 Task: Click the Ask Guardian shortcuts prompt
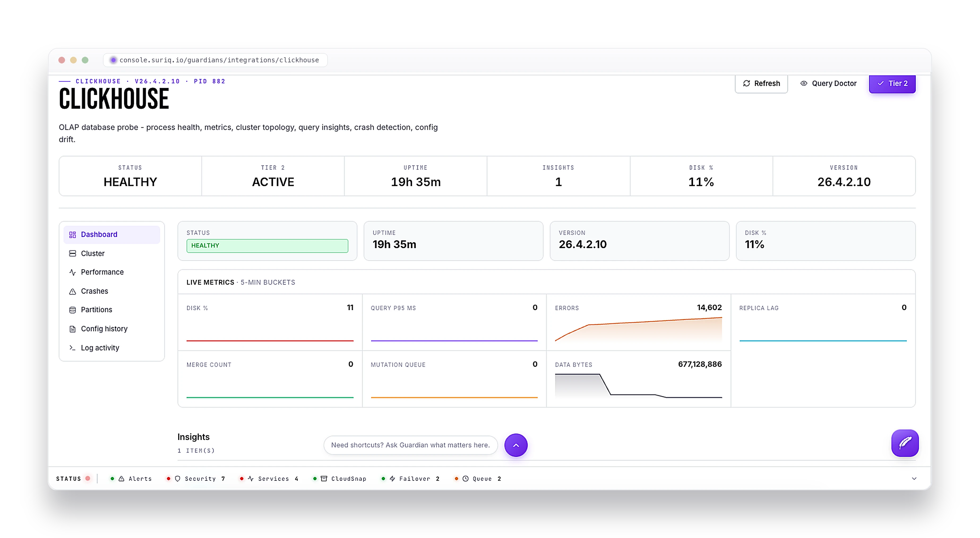coord(410,445)
